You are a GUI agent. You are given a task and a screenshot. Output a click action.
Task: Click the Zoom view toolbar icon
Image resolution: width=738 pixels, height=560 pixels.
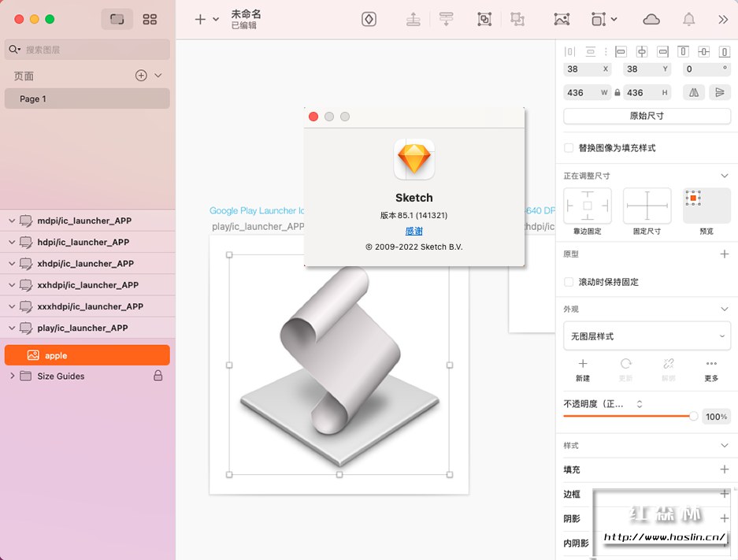coord(599,19)
